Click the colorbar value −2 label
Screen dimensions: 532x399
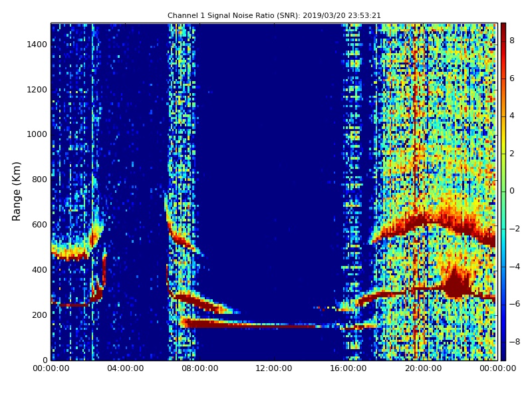pos(515,229)
